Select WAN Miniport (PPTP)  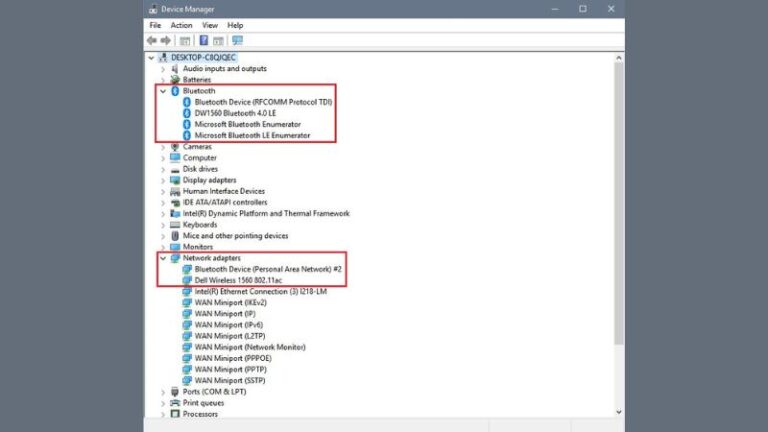[230, 370]
